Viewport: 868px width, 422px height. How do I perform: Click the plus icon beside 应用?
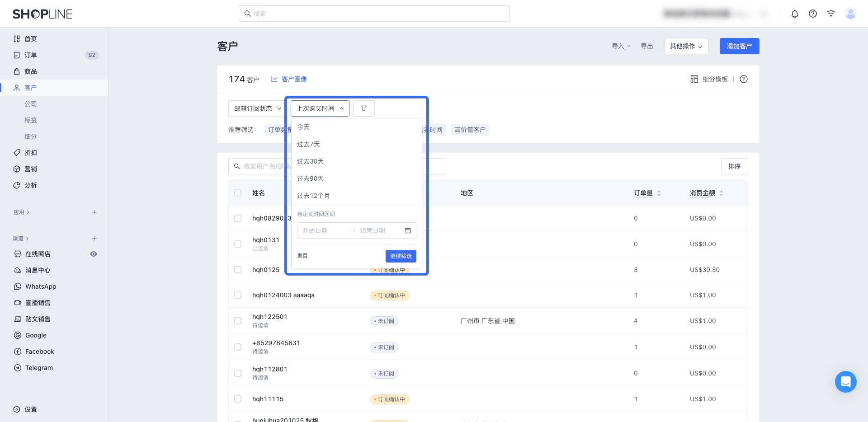[94, 212]
